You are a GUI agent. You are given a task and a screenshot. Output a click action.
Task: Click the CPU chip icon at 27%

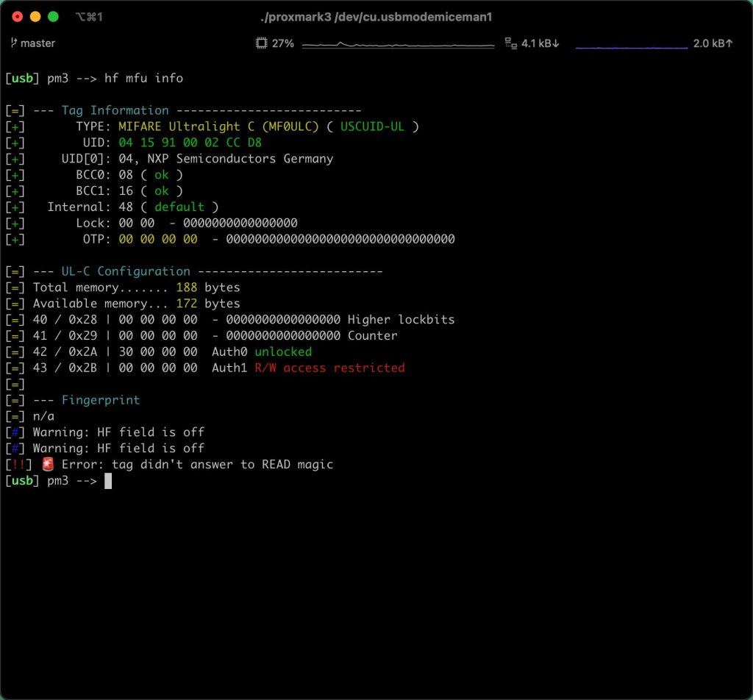[x=261, y=43]
